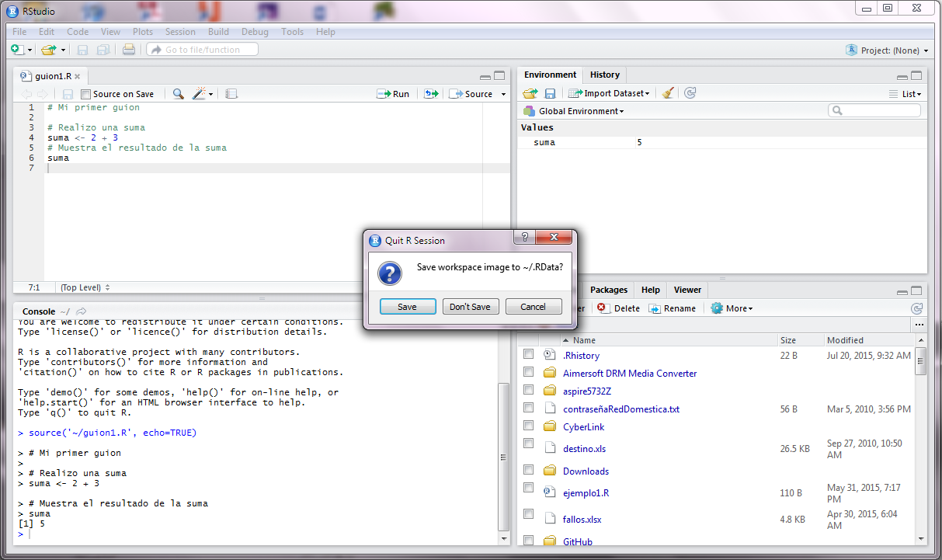Check the box next to .Rhistory
Image resolution: width=942 pixels, height=560 pixels.
coord(528,354)
